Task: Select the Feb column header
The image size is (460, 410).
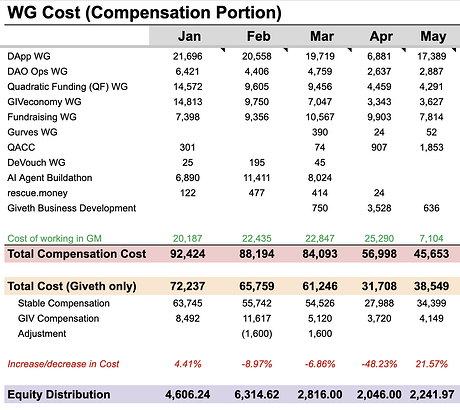Action: tap(258, 36)
